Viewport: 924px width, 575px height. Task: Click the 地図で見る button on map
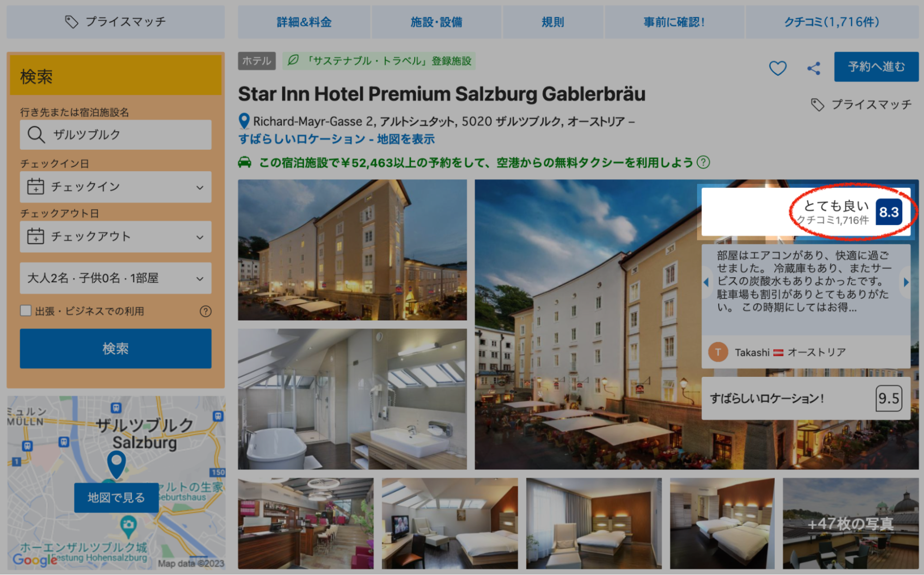point(116,497)
